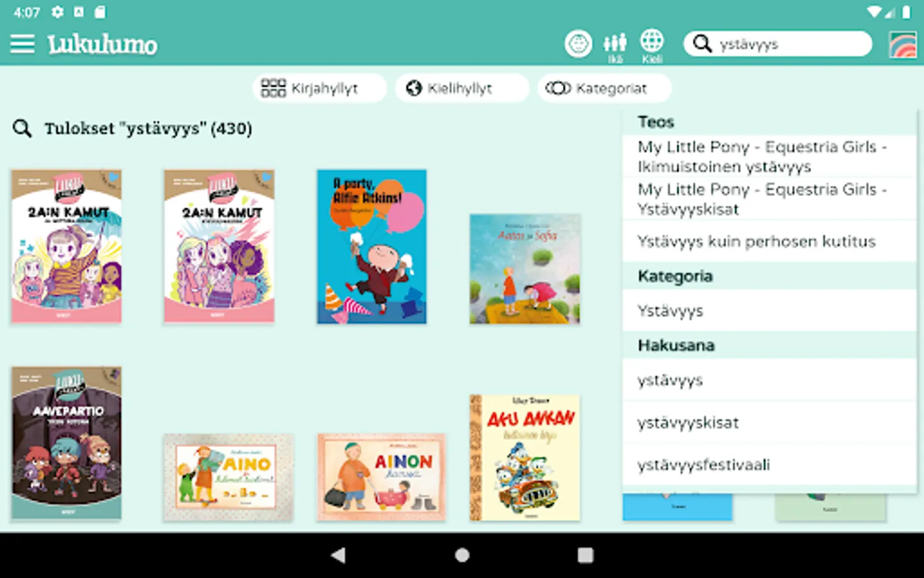Open second 2A:n kamut book with pink-haired girls
924x578 pixels.
point(219,246)
